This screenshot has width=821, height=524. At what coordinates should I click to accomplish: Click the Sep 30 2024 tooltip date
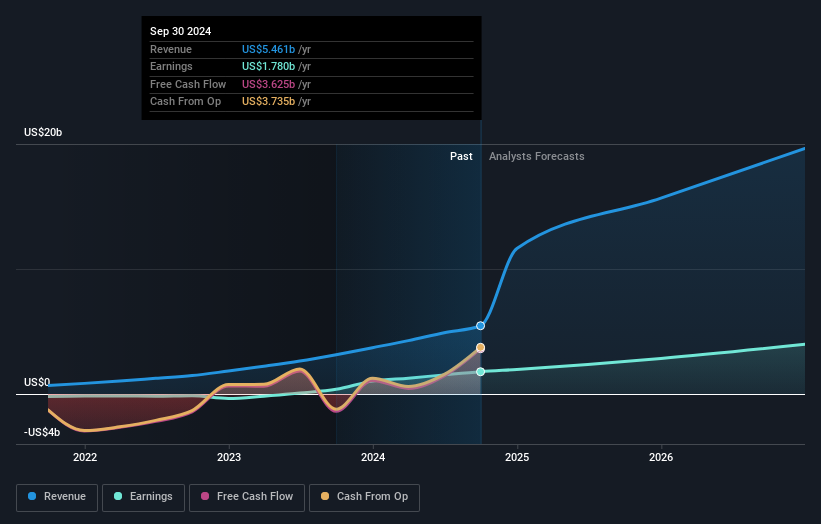pos(181,31)
